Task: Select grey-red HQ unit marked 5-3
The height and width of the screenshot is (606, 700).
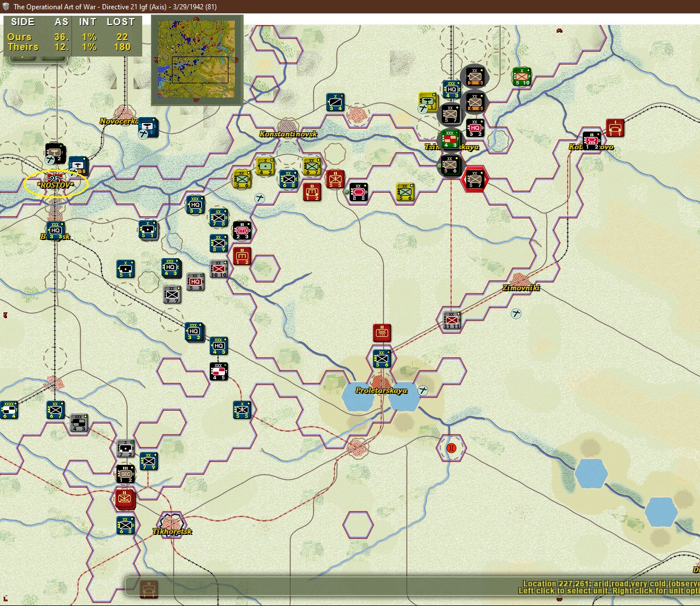Action: [195, 281]
